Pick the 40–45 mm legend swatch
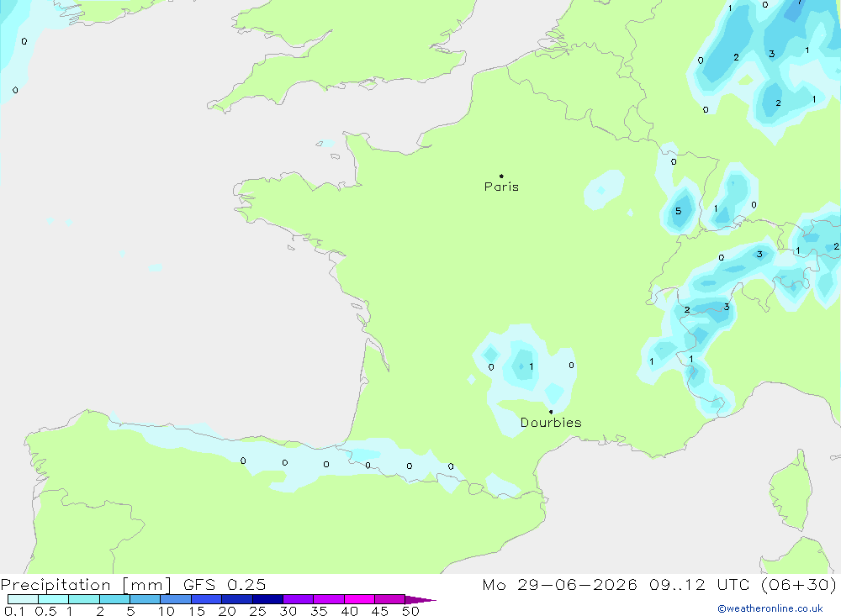Image resolution: width=841 pixels, height=616 pixels. pos(359,599)
